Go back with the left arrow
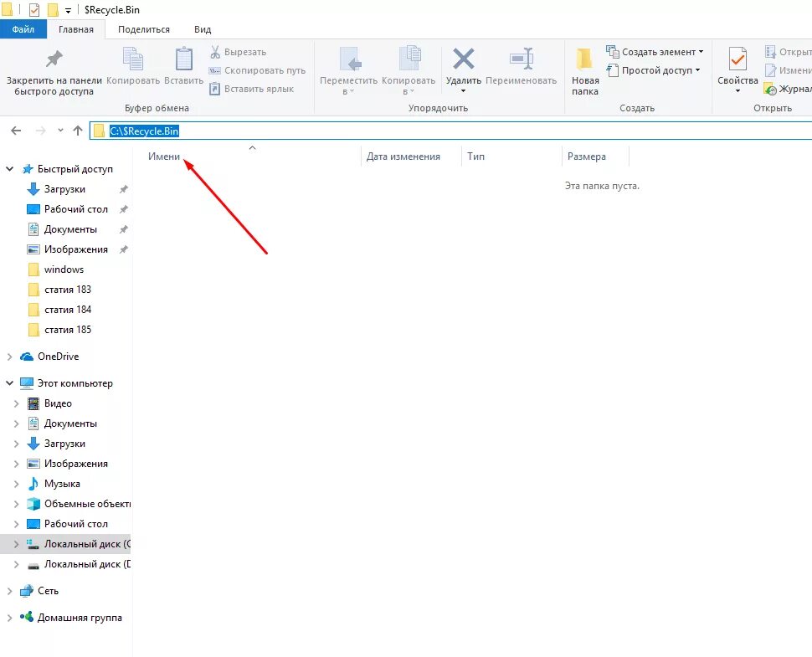The height and width of the screenshot is (657, 812). pyautogui.click(x=16, y=131)
